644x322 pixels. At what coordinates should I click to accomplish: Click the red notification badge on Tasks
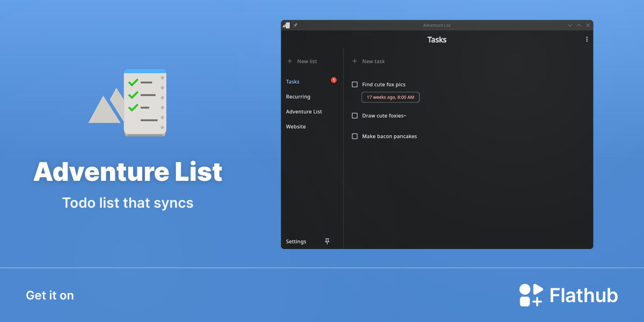tap(334, 80)
